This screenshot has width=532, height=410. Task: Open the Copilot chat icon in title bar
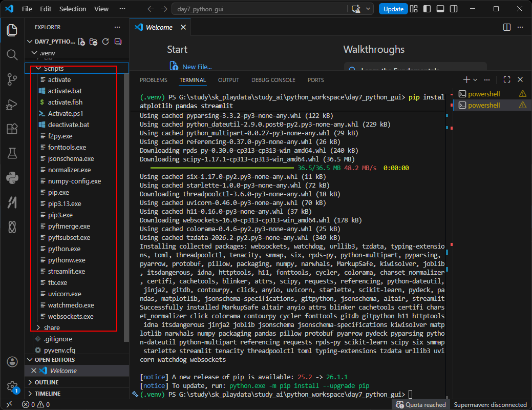356,9
